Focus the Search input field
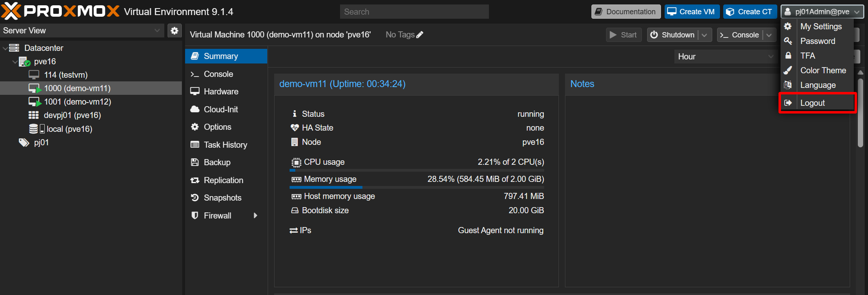This screenshot has height=295, width=868. pyautogui.click(x=414, y=12)
